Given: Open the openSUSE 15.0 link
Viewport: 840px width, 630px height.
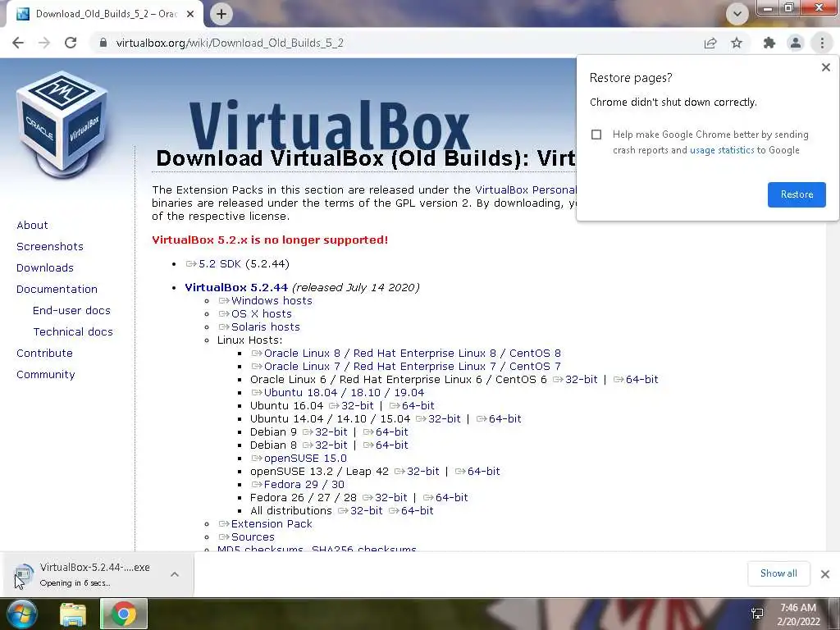Looking at the screenshot, I should point(299,459).
